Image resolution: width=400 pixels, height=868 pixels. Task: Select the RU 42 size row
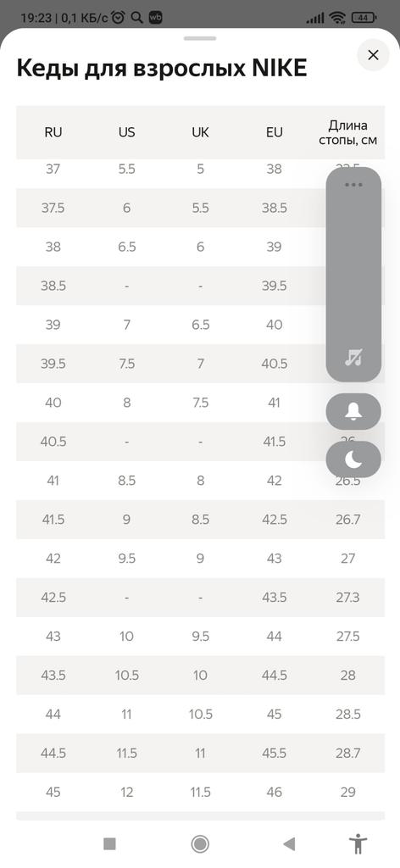tap(200, 559)
